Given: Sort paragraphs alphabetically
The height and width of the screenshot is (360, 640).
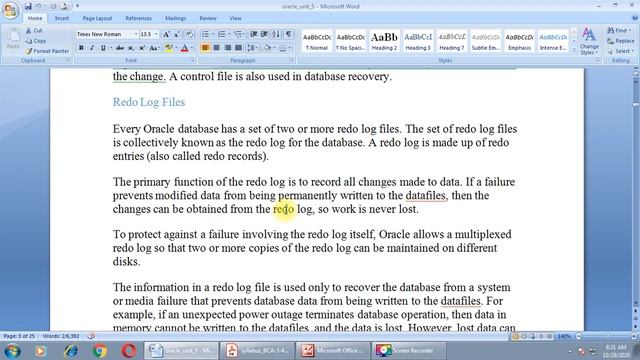Looking at the screenshot, I should pyautogui.click(x=276, y=34).
